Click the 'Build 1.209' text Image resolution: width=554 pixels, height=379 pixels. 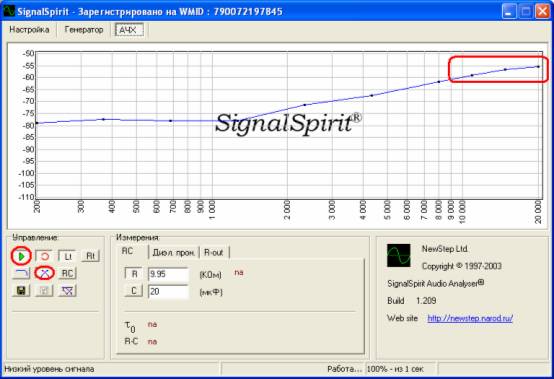pos(412,301)
